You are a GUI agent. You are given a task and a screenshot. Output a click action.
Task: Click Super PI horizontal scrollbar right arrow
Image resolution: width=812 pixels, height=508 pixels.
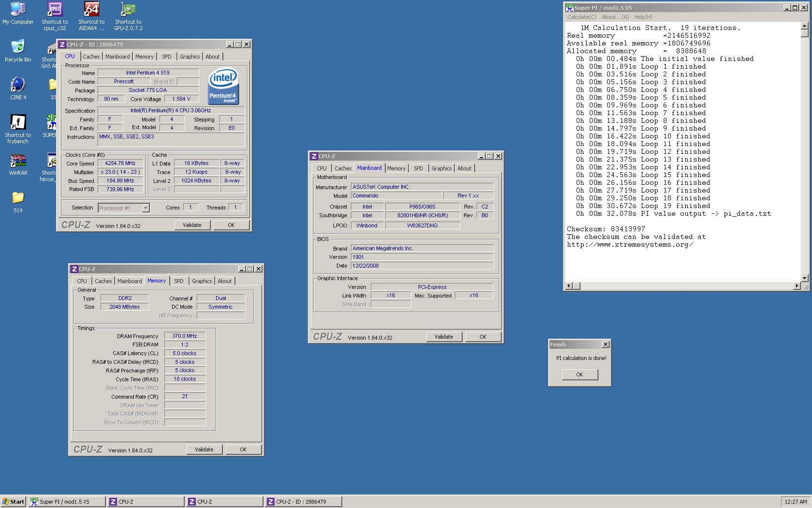point(797,286)
